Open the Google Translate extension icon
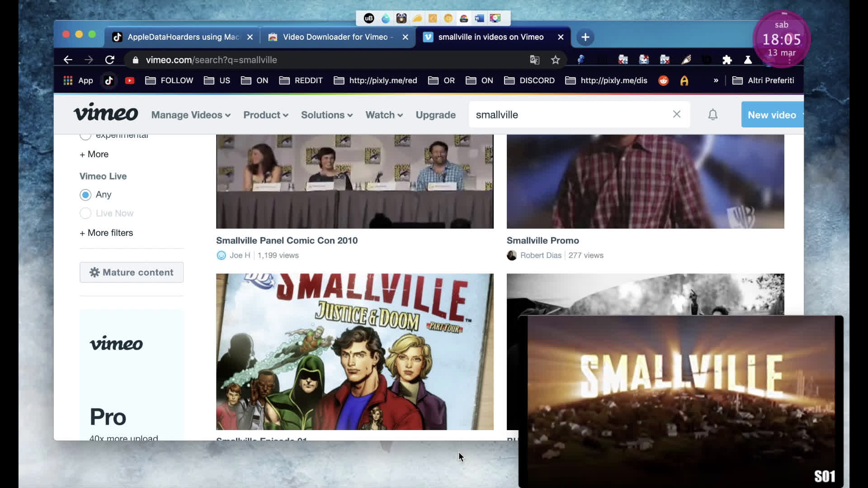 point(534,60)
